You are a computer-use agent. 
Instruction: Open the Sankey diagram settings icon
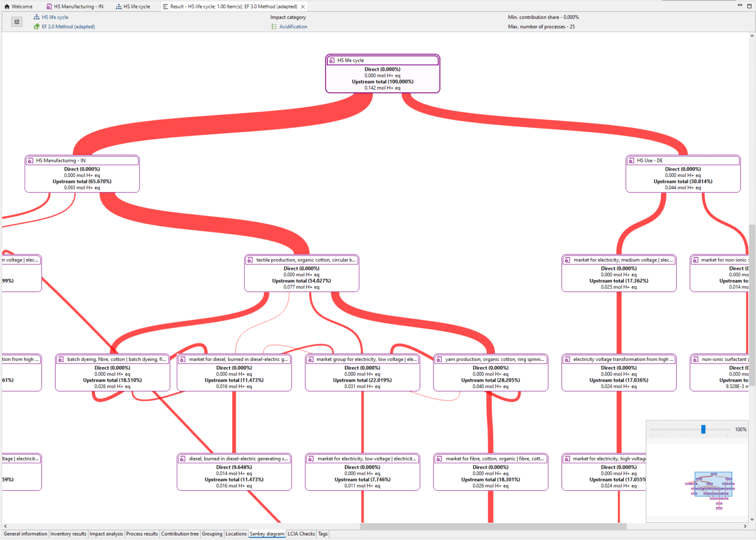click(17, 22)
